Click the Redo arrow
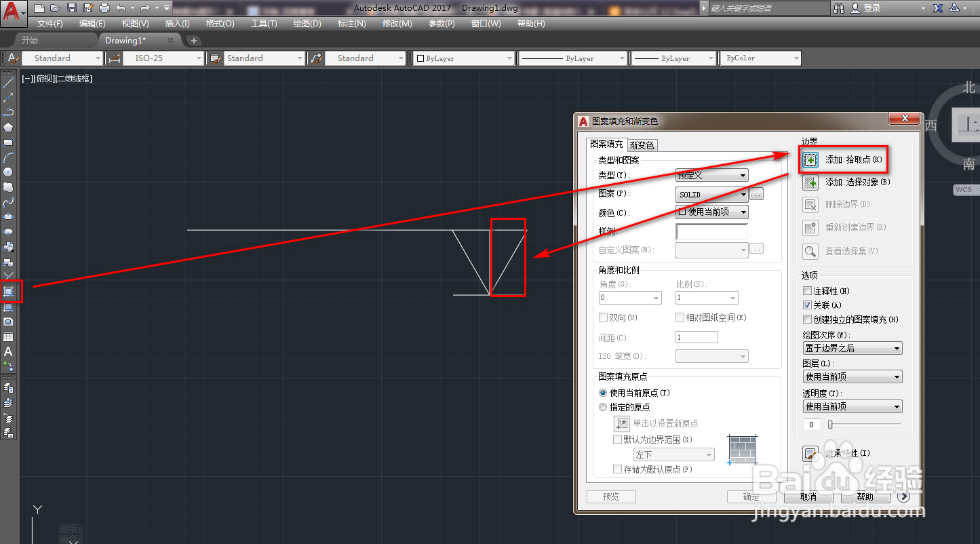 click(144, 8)
